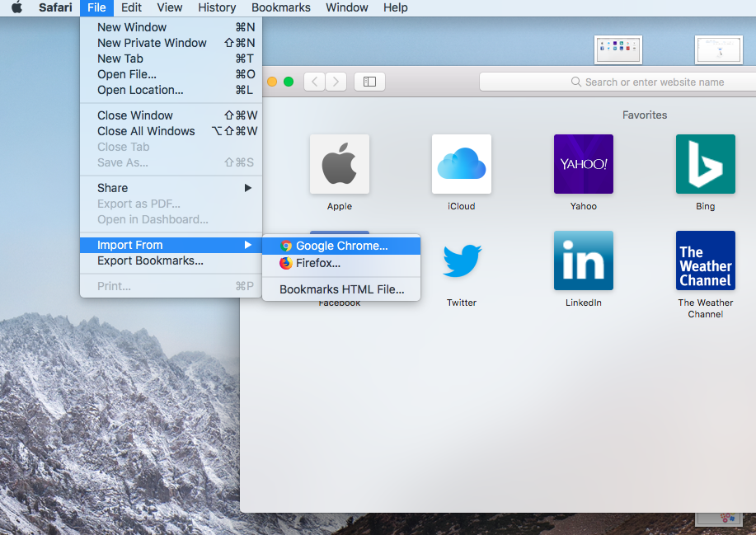Open the History menu
The width and height of the screenshot is (756, 535).
pyautogui.click(x=217, y=8)
